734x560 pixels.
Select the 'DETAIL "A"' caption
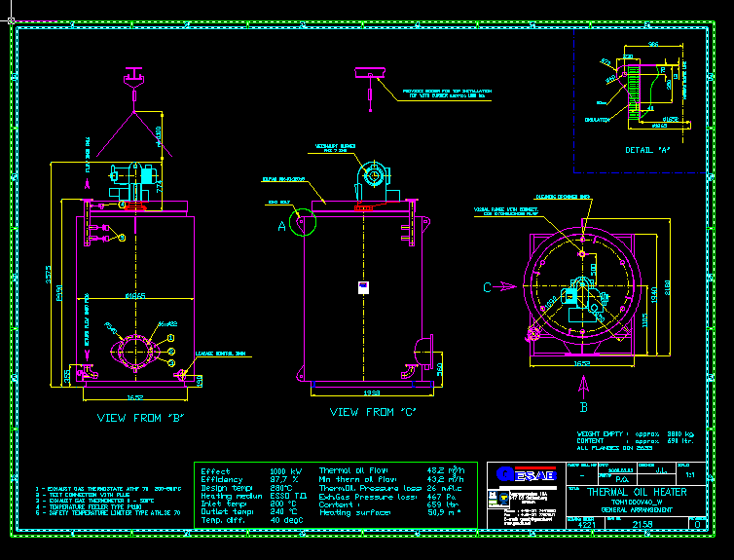647,150
